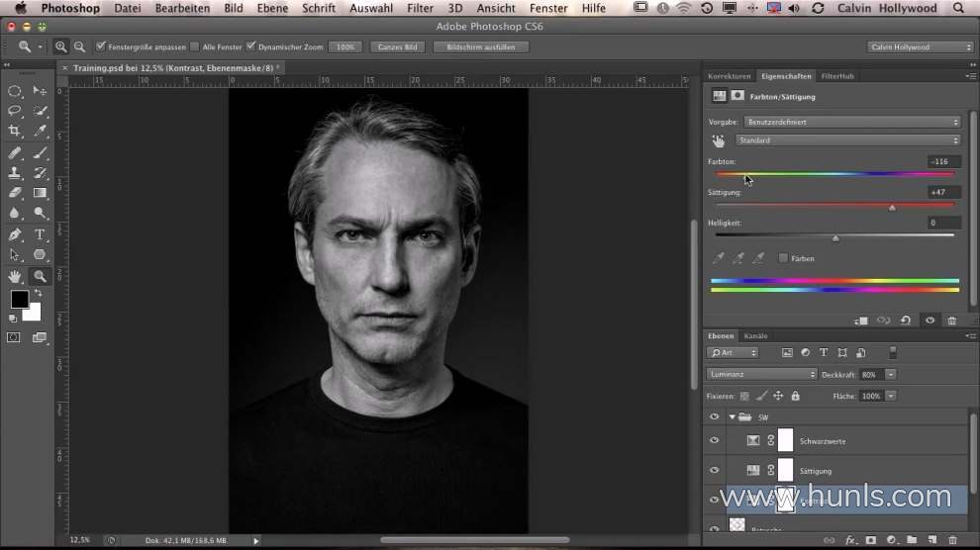
Task: Hide the Sättigung layer
Action: [715, 470]
